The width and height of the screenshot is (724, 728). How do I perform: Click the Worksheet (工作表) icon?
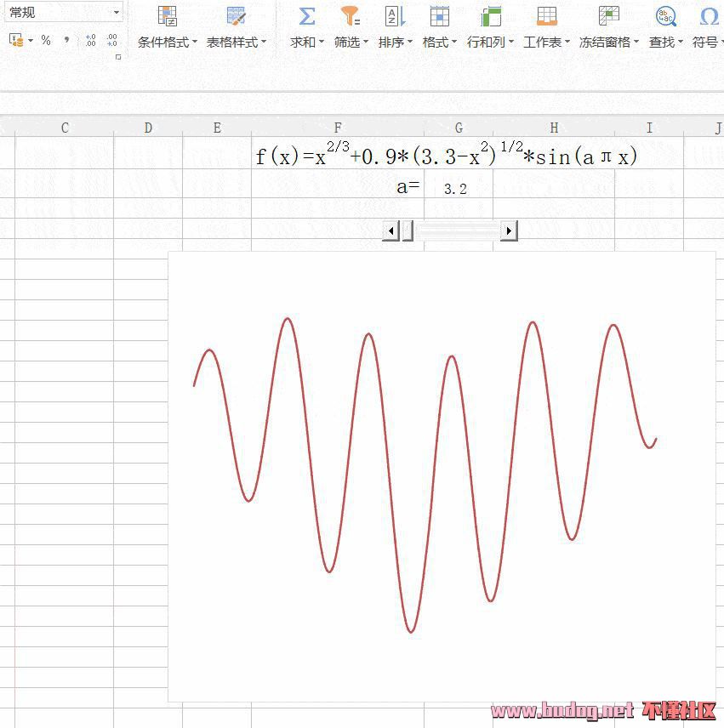point(547,16)
